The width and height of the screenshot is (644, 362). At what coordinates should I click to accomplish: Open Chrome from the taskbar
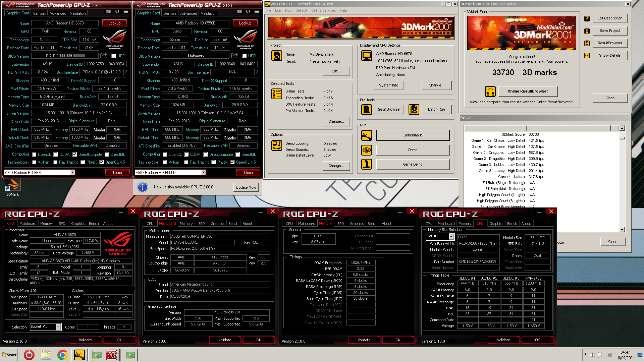point(62,355)
